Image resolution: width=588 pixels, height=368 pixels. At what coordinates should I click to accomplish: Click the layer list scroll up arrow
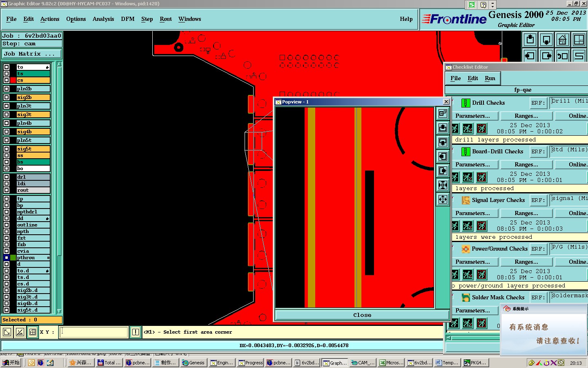tap(59, 64)
